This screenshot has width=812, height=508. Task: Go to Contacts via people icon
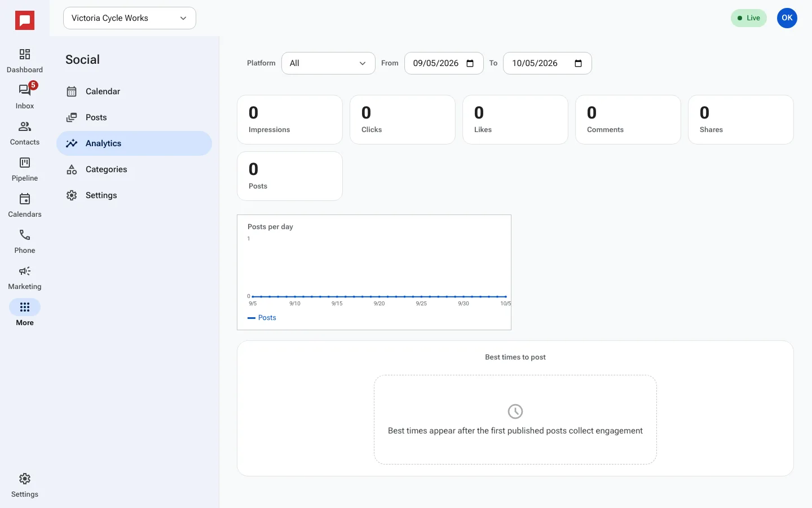pos(25,126)
